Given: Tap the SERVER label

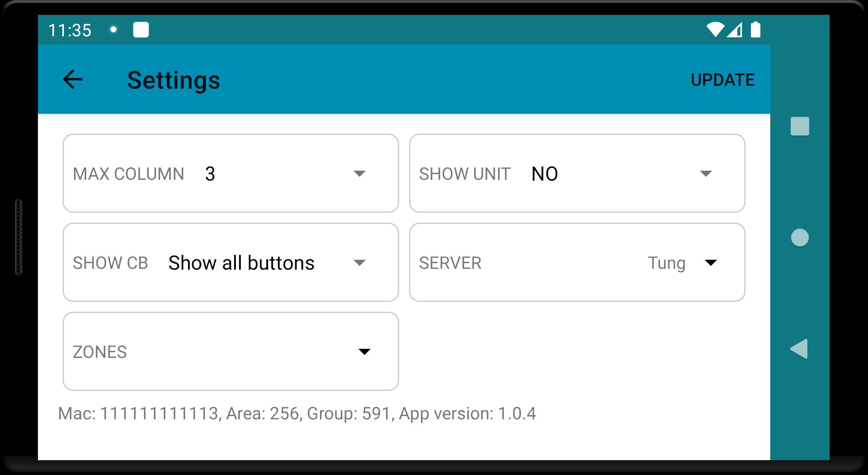Looking at the screenshot, I should click(450, 263).
